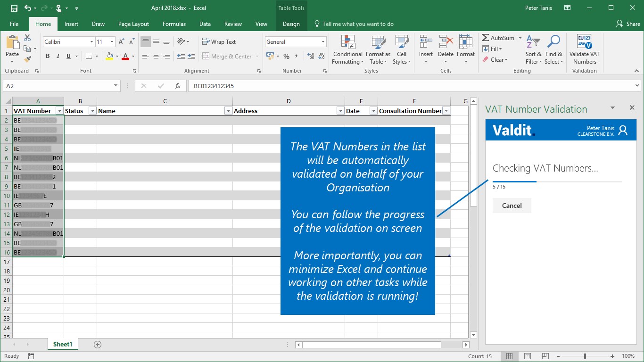Switch to the Formulas tab
This screenshot has height=362, width=644.
(x=174, y=24)
